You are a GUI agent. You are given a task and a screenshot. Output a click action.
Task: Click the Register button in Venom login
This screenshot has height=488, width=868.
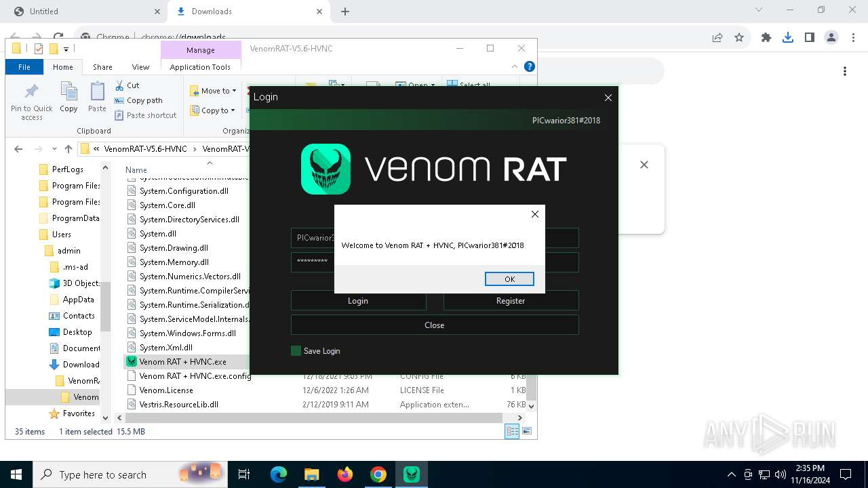click(x=511, y=301)
